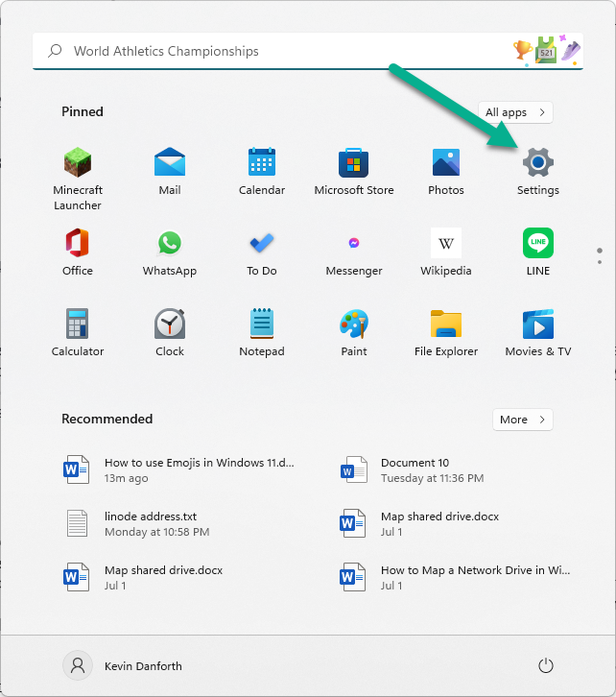Image resolution: width=616 pixels, height=697 pixels.
Task: Launch the Mail app
Action: click(170, 172)
